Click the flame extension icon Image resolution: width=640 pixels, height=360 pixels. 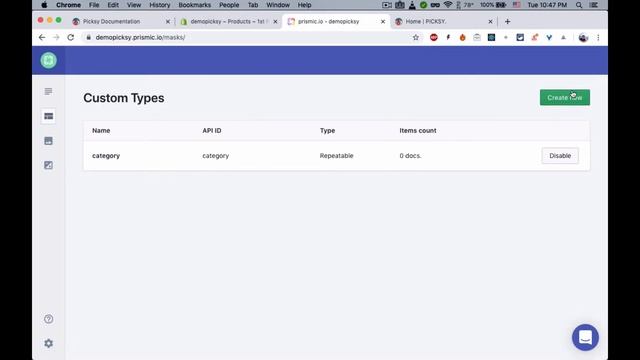462,38
